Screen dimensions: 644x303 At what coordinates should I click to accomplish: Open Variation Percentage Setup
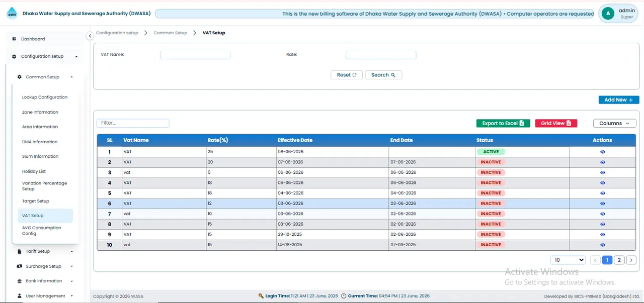pos(44,186)
